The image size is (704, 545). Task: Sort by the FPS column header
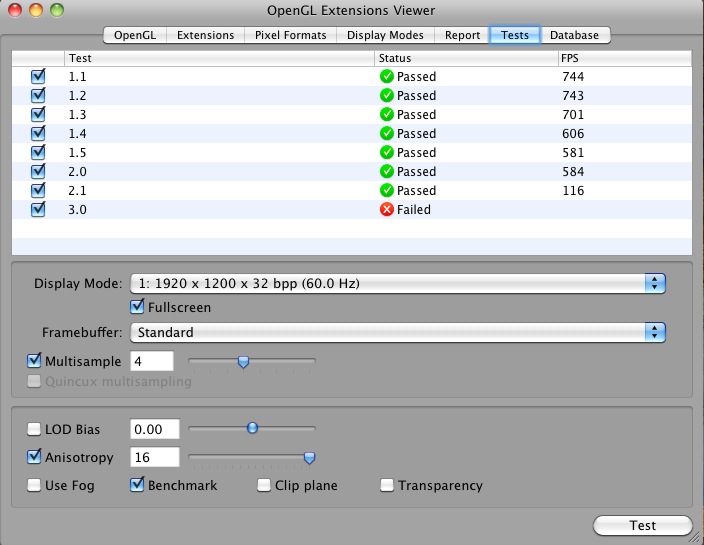tap(624, 58)
